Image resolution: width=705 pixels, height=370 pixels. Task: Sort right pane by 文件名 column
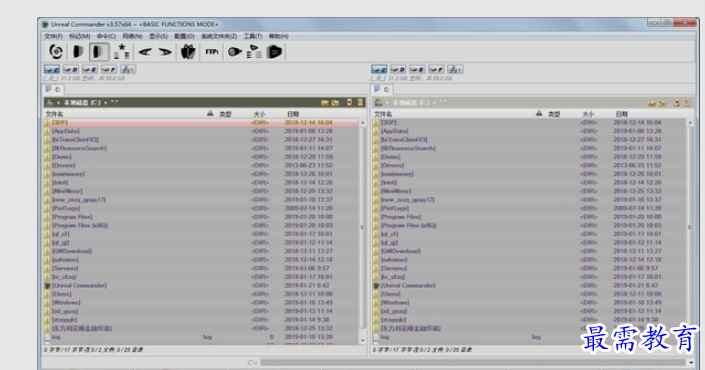[383, 114]
